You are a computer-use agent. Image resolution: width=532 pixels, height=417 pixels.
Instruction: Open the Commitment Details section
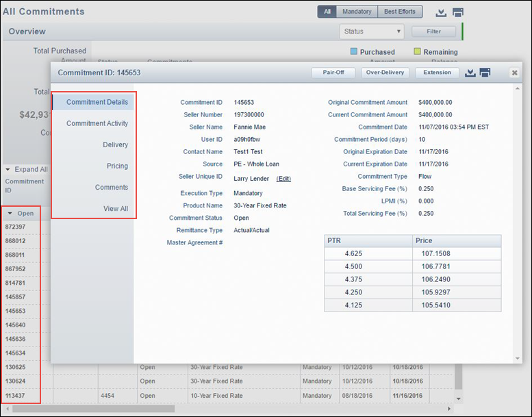click(93, 102)
